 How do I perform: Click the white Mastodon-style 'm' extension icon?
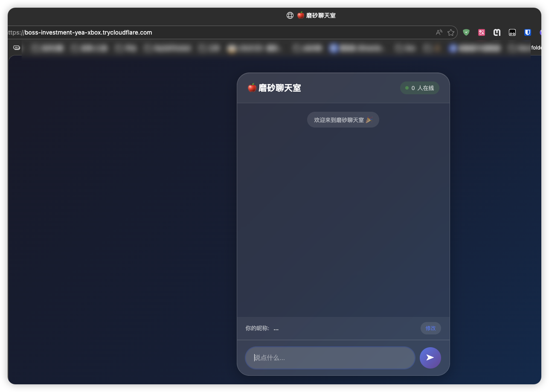coord(497,32)
